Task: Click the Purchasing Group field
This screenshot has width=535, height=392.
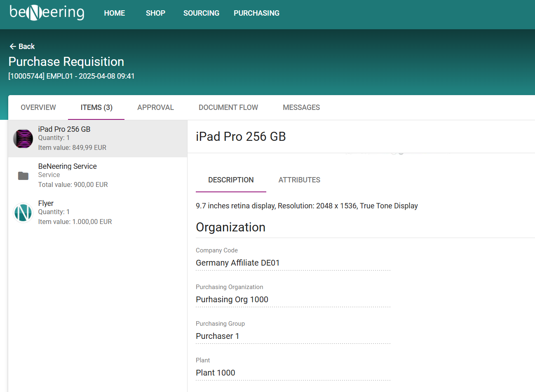Action: 293,336
